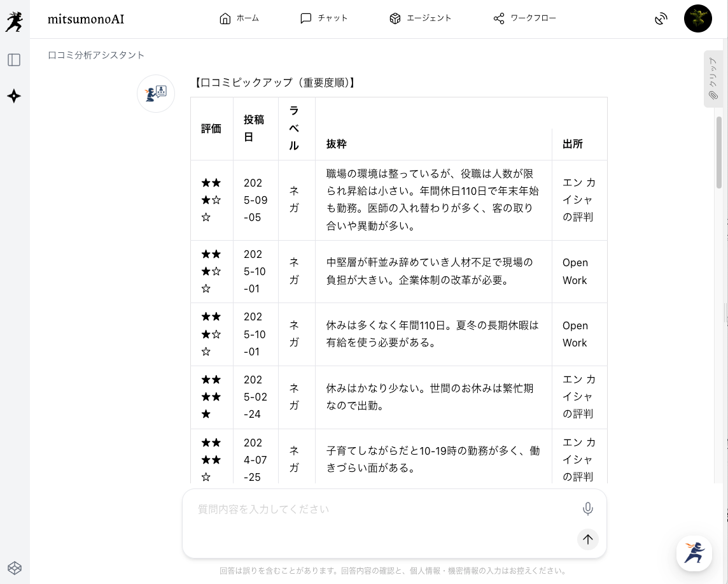The image size is (728, 584).
Task: Click the broadcast satellite icon in header
Action: (x=661, y=19)
